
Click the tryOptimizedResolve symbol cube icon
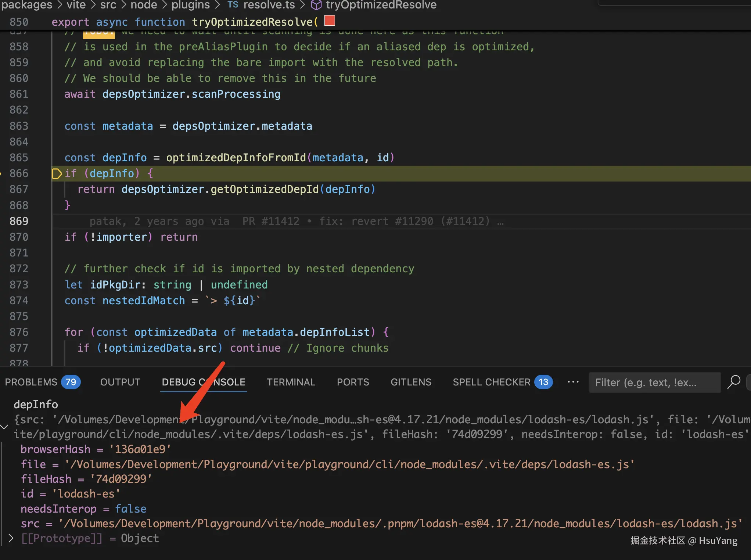pos(316,5)
